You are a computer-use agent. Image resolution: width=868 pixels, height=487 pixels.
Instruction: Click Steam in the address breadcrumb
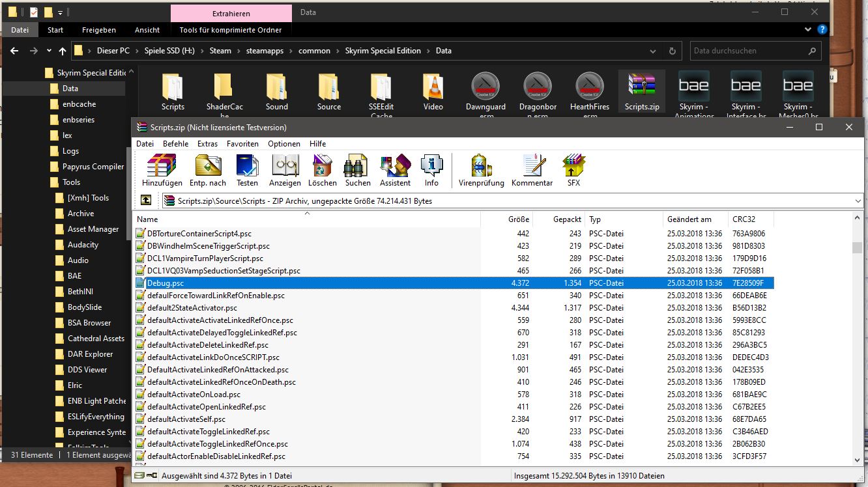click(220, 51)
